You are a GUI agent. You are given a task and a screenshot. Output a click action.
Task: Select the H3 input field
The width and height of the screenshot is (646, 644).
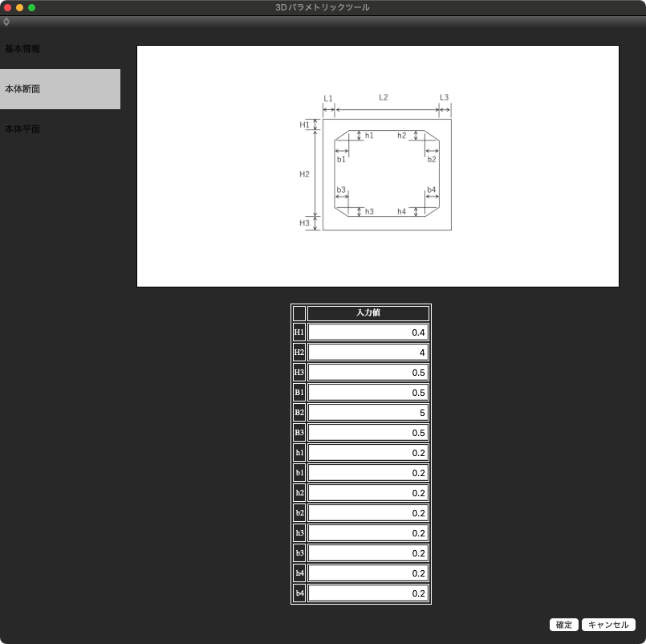(x=368, y=373)
